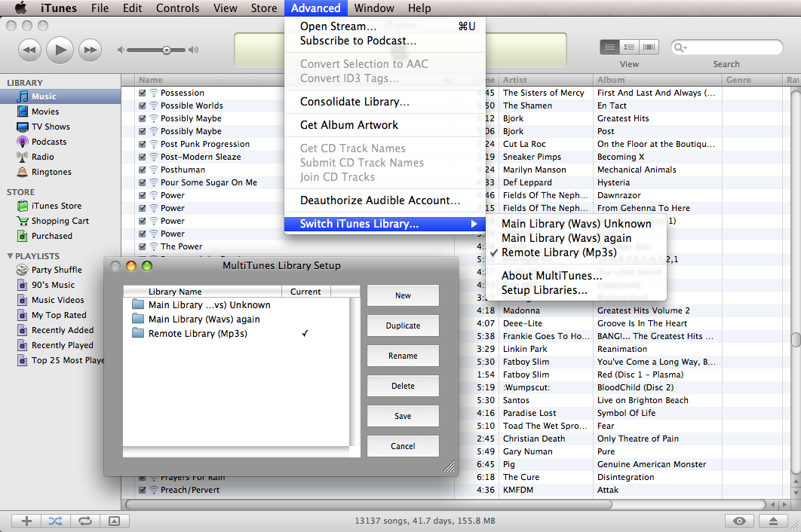The height and width of the screenshot is (532, 801).
Task: Uncheck the The Power song checkbox
Action: 143,246
